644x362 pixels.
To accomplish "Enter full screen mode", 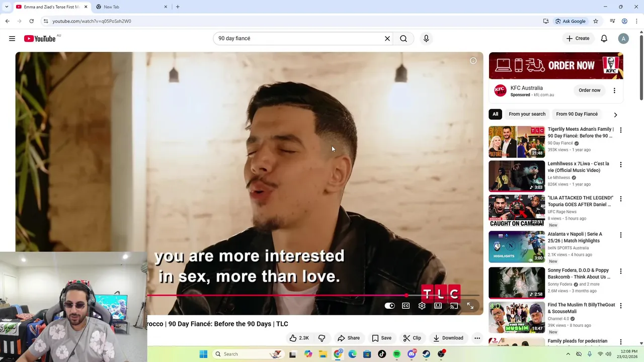I will [470, 306].
